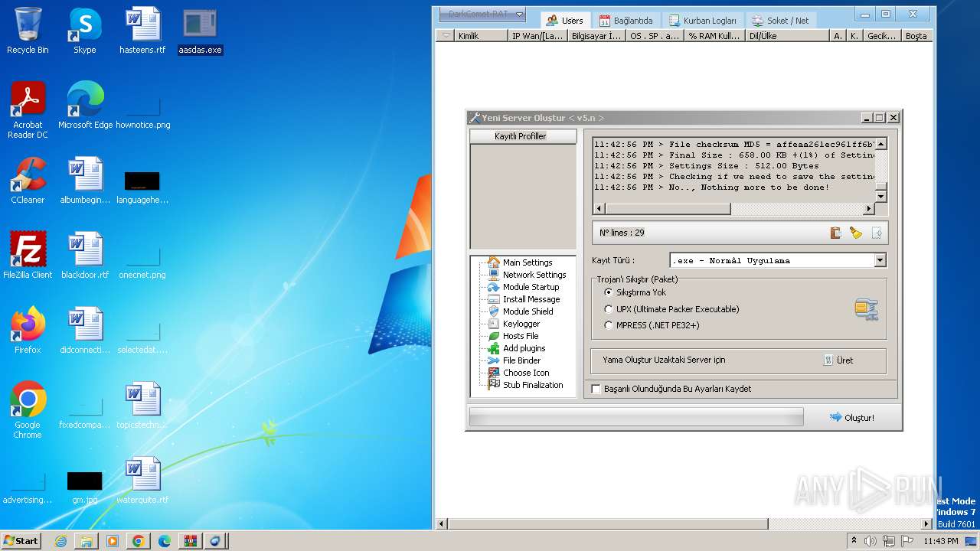Select the hasteens.rtf desktop file
The height and width of the screenshot is (551, 980).
point(142,32)
